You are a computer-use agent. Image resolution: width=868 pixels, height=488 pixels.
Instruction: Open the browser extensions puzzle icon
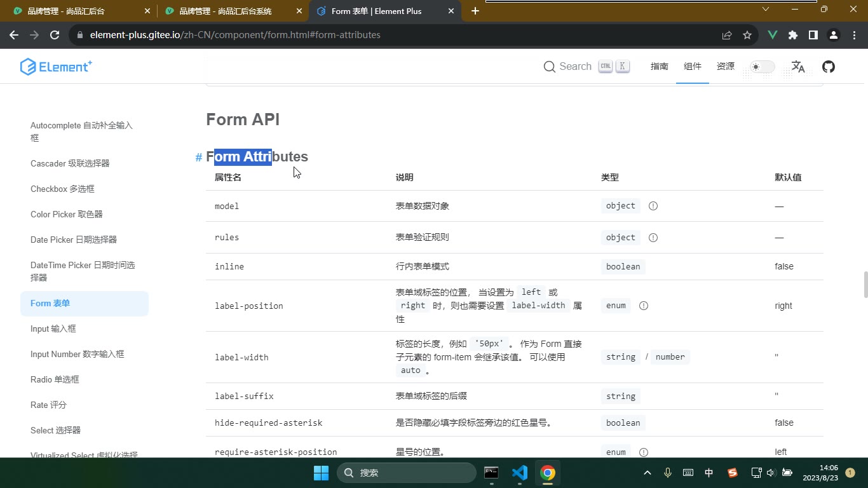pyautogui.click(x=793, y=35)
